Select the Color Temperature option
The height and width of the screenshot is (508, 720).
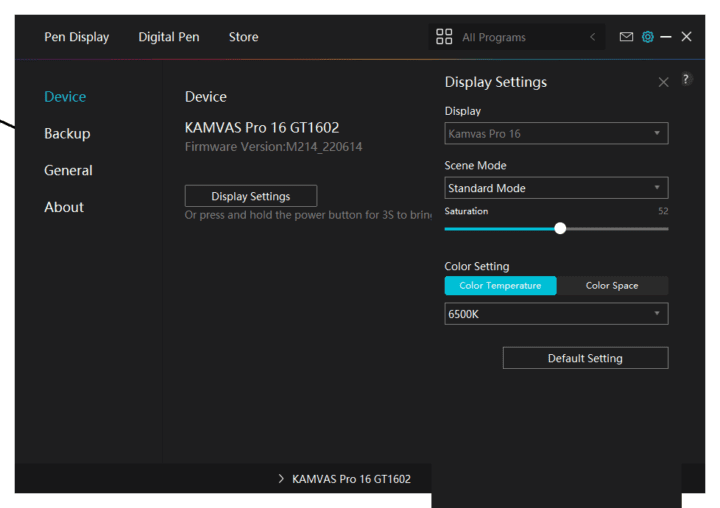pyautogui.click(x=500, y=286)
